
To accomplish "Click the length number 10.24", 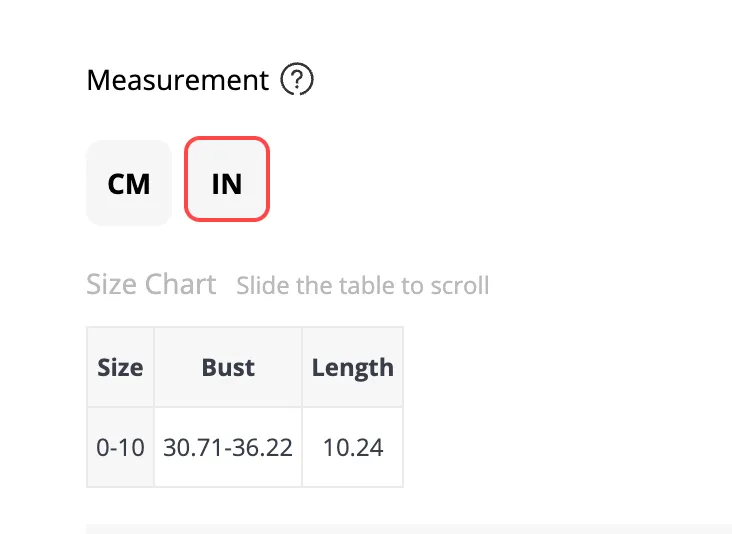I will [353, 447].
